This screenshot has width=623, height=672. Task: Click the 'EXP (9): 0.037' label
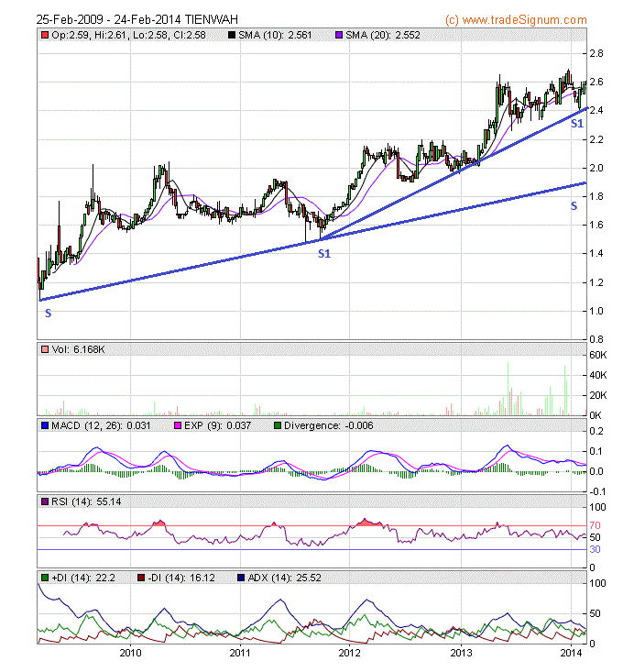217,426
